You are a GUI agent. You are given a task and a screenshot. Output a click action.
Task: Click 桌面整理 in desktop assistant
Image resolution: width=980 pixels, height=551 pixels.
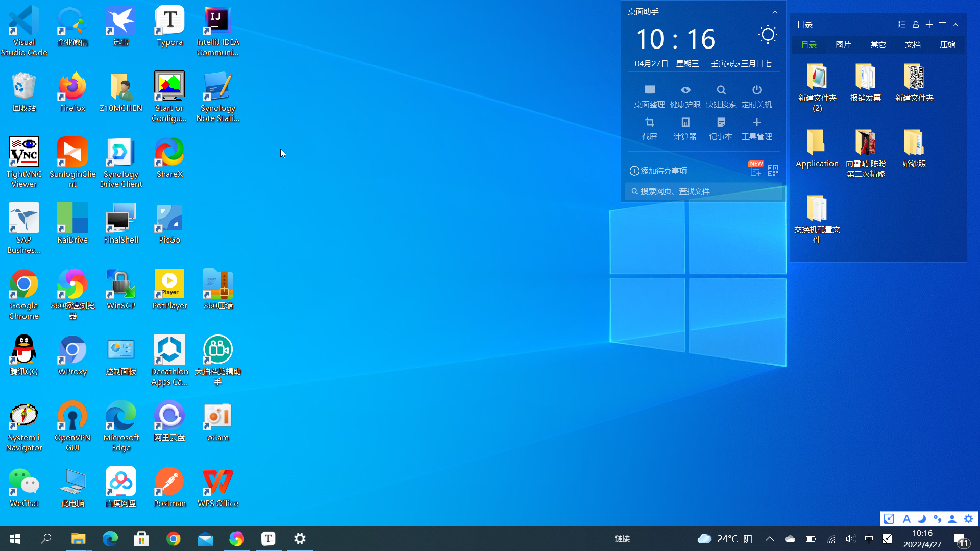coord(649,97)
